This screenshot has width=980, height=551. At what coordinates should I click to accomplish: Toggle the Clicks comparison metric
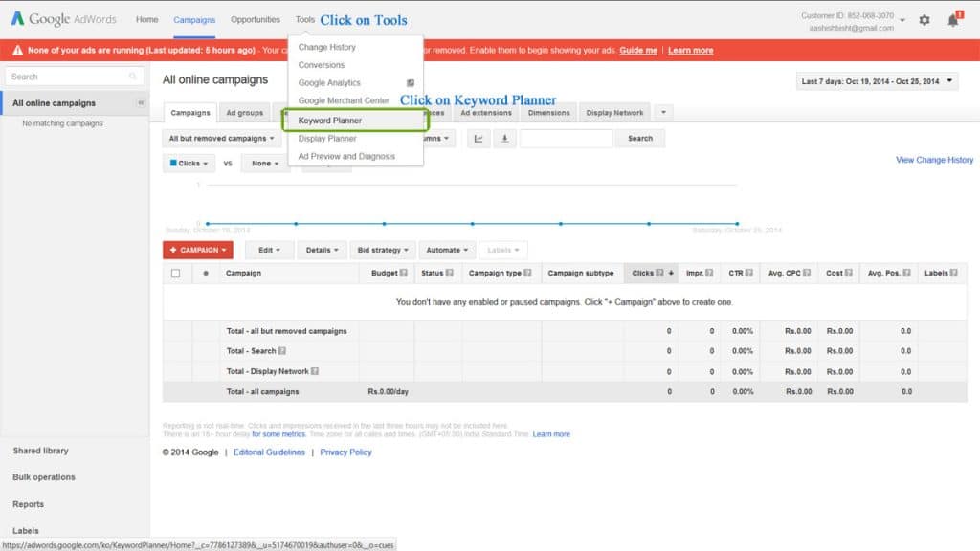tap(189, 164)
